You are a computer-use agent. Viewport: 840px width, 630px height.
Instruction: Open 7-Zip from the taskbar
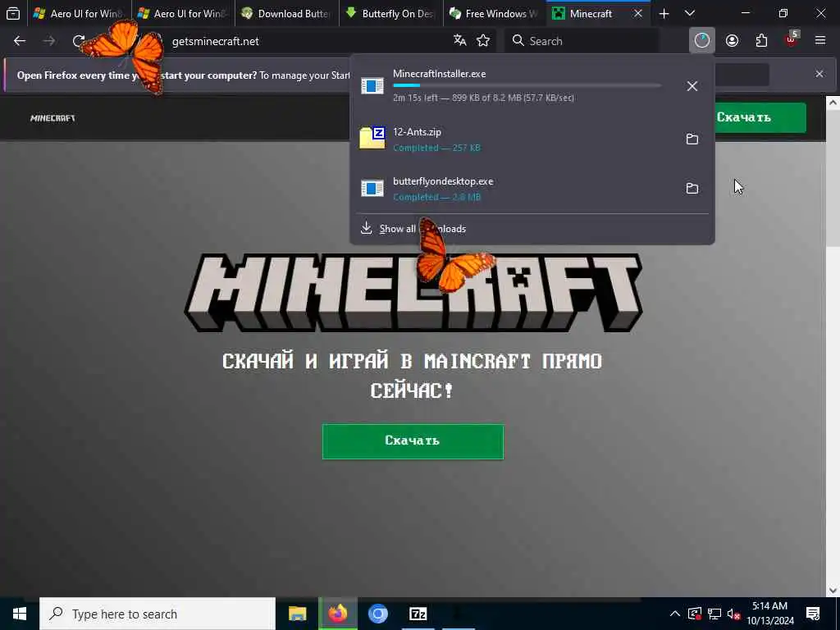pyautogui.click(x=418, y=614)
